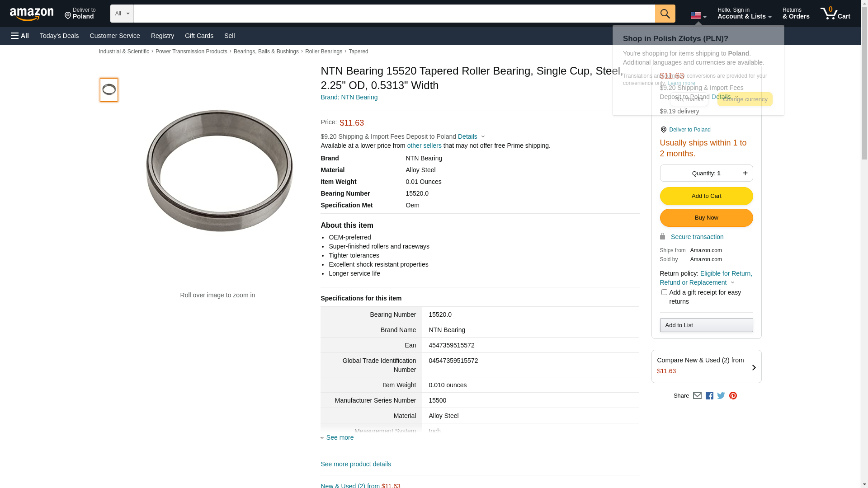
Task: Increase quantity with the plus button
Action: click(x=745, y=173)
